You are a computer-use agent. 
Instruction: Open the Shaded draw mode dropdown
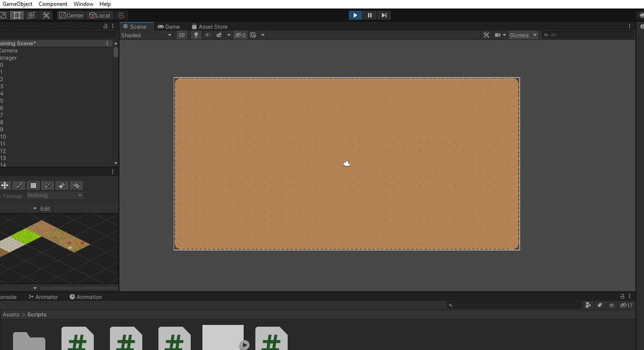point(146,35)
